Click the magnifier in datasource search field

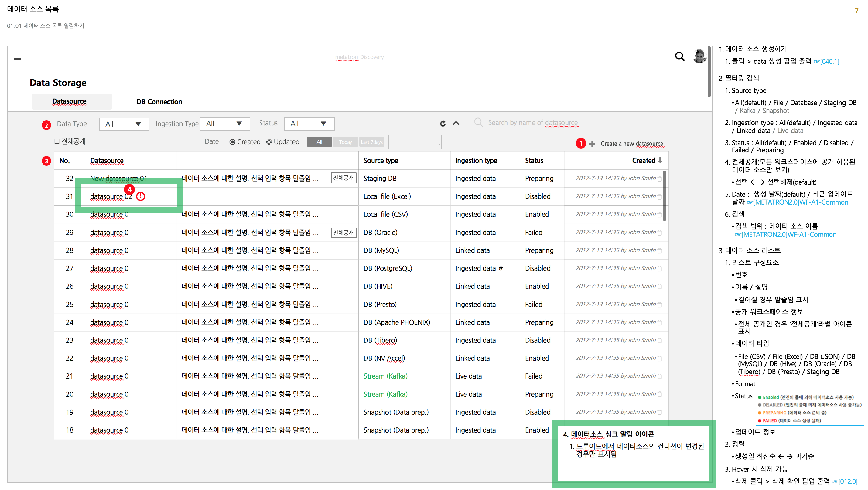tap(478, 122)
